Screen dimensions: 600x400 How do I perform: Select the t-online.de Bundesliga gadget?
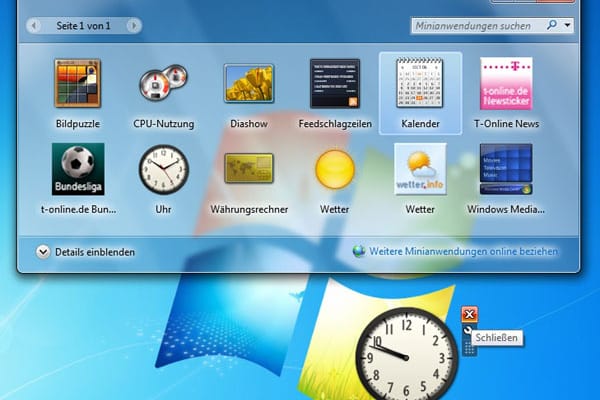(78, 169)
